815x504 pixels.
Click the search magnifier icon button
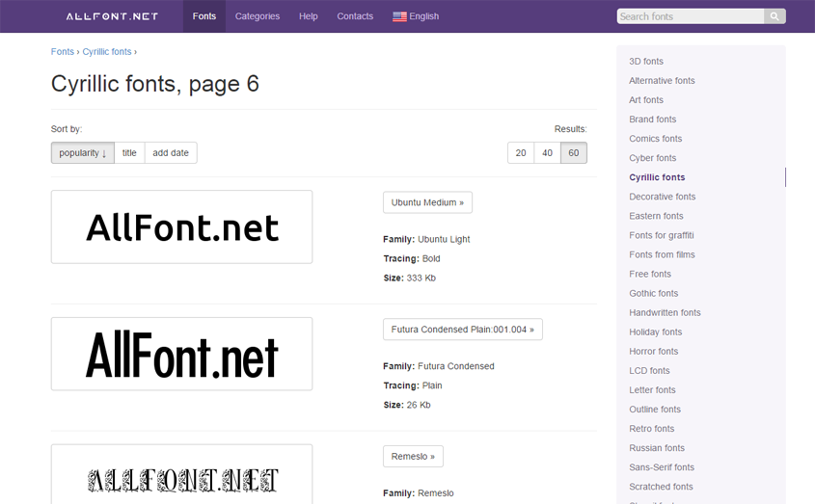(774, 16)
